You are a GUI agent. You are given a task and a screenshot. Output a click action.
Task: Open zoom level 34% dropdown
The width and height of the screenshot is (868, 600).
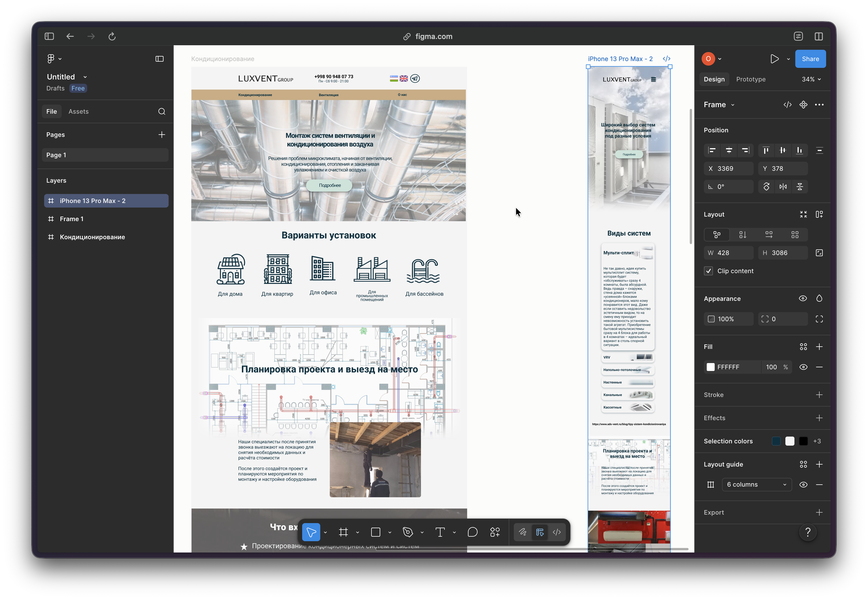[811, 79]
